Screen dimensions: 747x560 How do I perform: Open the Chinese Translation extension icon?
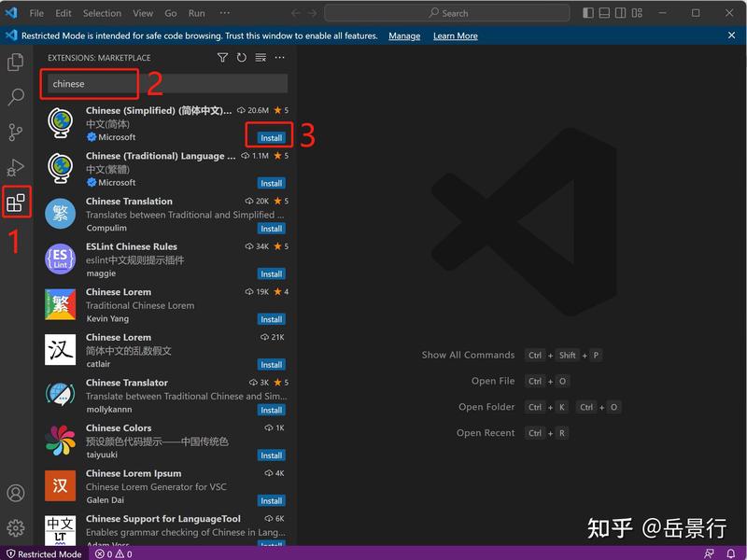[61, 214]
